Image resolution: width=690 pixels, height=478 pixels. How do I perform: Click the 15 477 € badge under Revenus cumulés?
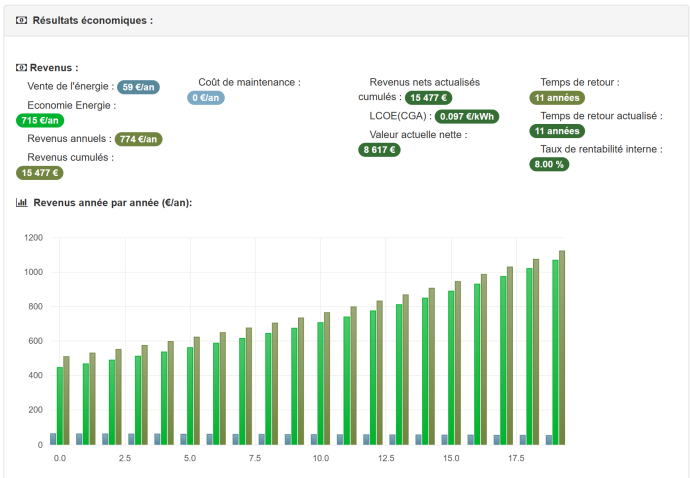pyautogui.click(x=41, y=172)
